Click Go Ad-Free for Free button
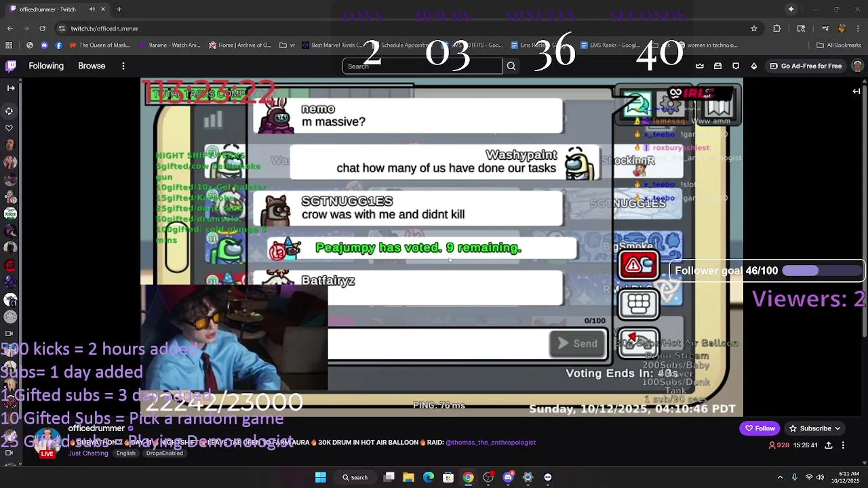This screenshot has height=488, width=868. point(806,66)
